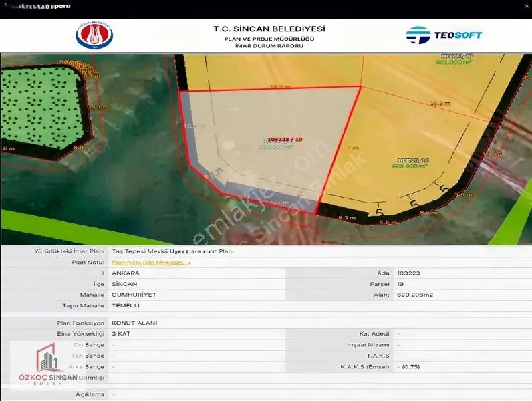Click the green dotted park area
Viewport: 532px width, 401px height.
(41, 107)
